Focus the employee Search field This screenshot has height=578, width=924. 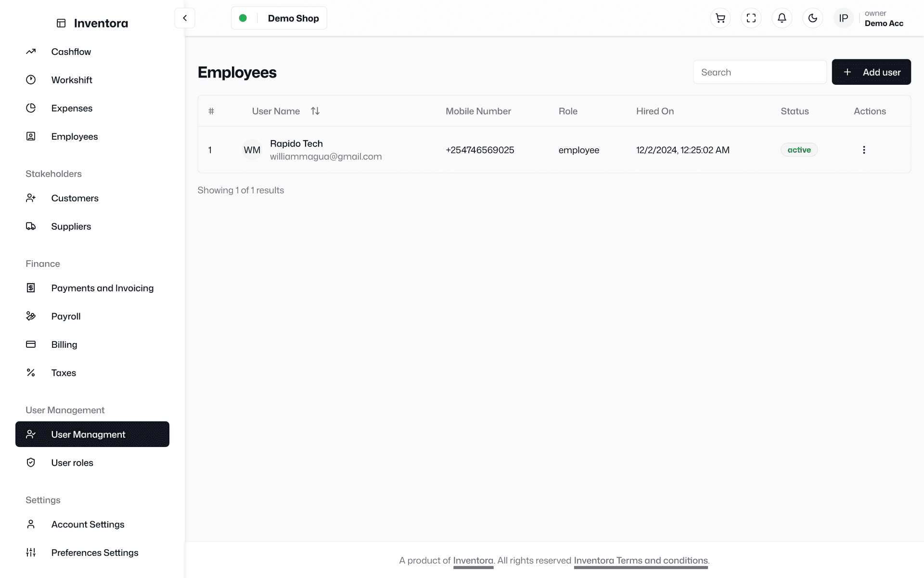tap(760, 72)
